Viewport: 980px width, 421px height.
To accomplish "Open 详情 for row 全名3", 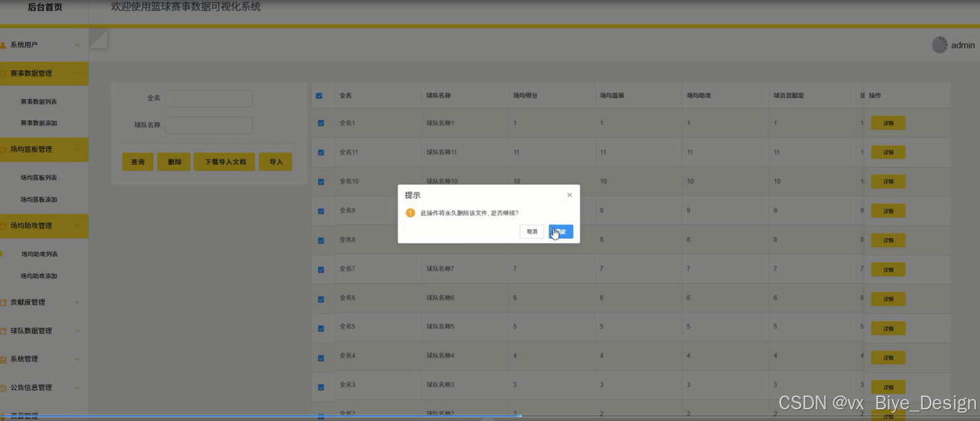I will (x=888, y=387).
